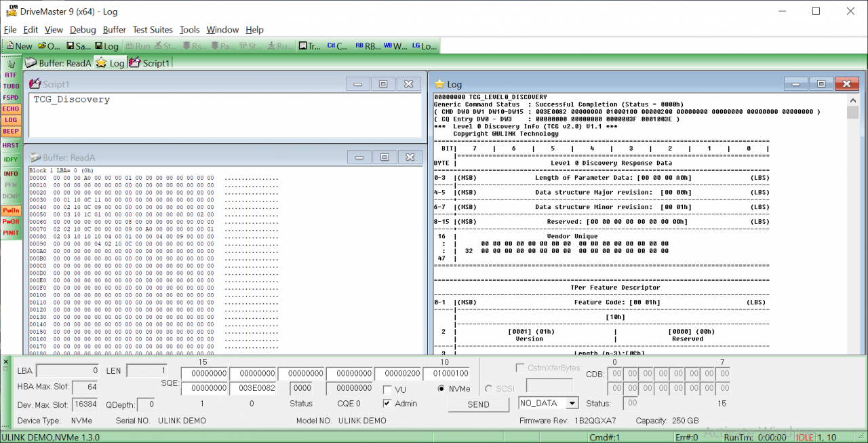This screenshot has width=868, height=443.
Task: Open the NO_DATA dropdown
Action: [572, 404]
